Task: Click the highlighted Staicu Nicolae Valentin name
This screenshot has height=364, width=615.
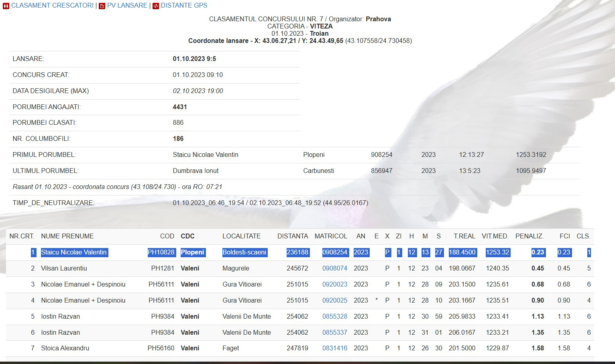Action: pyautogui.click(x=74, y=252)
